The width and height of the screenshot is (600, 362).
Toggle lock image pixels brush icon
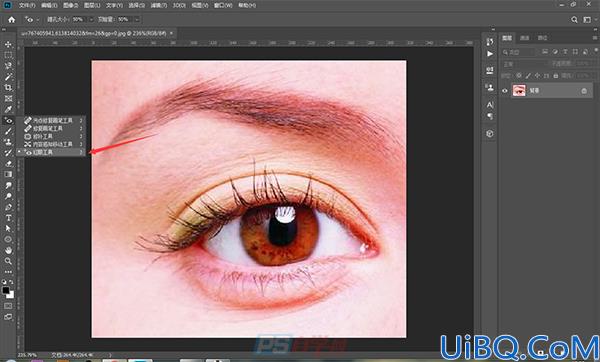pyautogui.click(x=528, y=76)
